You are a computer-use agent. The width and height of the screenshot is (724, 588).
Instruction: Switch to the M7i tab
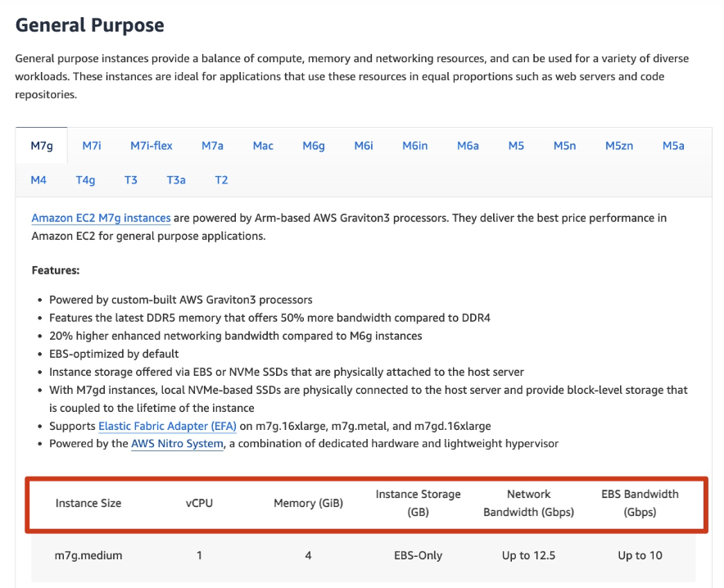[x=92, y=146]
